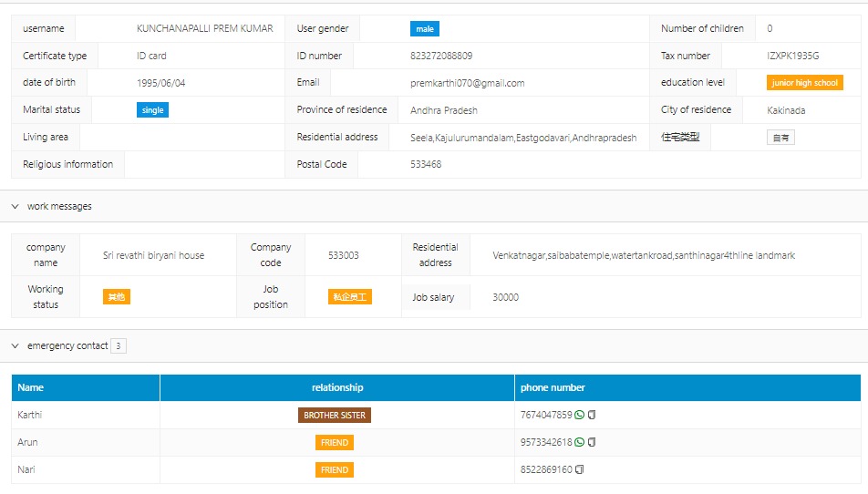This screenshot has height=494, width=868.
Task: Click the 'relationship' column header
Action: (x=337, y=387)
